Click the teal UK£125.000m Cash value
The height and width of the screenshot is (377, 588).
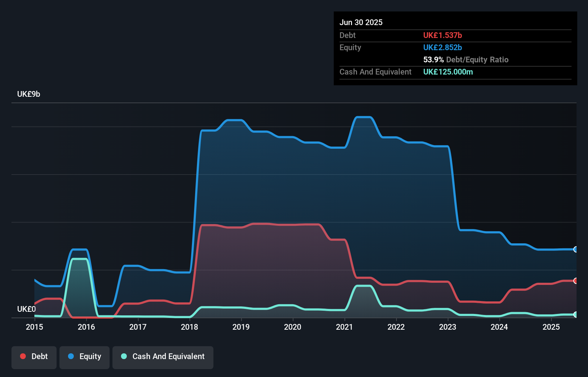(x=448, y=72)
